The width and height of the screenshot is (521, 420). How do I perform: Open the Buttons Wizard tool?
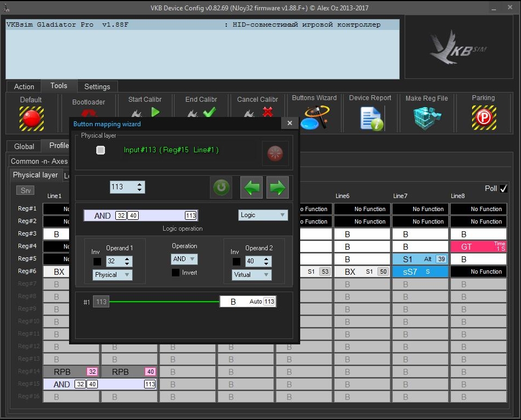[x=314, y=117]
